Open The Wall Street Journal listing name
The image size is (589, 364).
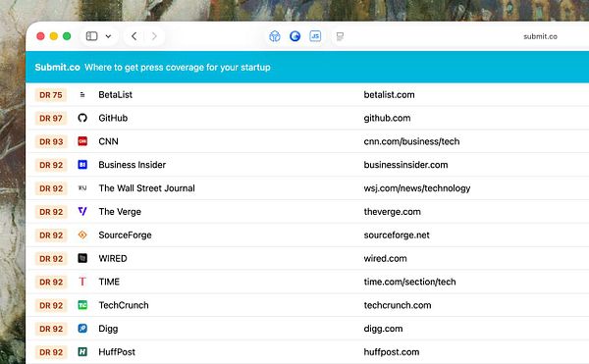[146, 188]
